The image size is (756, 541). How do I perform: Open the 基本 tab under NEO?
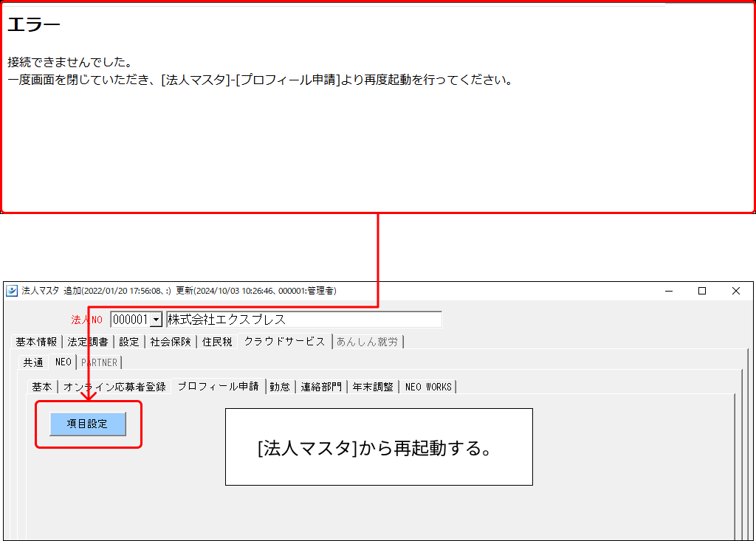[42, 387]
